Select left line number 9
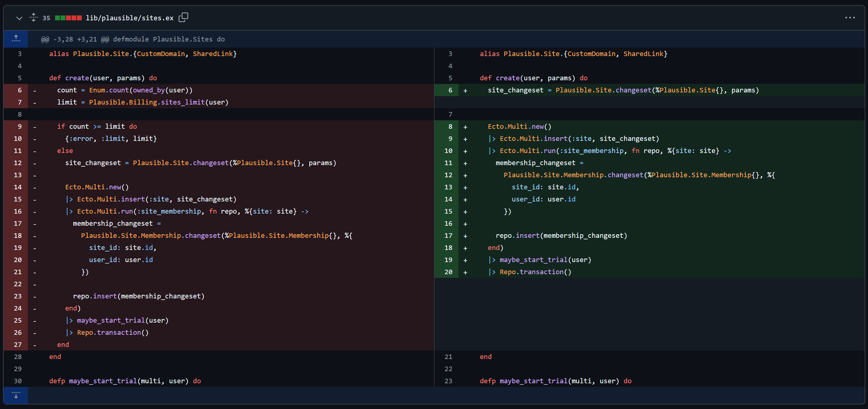Image resolution: width=868 pixels, height=409 pixels. 16,126
